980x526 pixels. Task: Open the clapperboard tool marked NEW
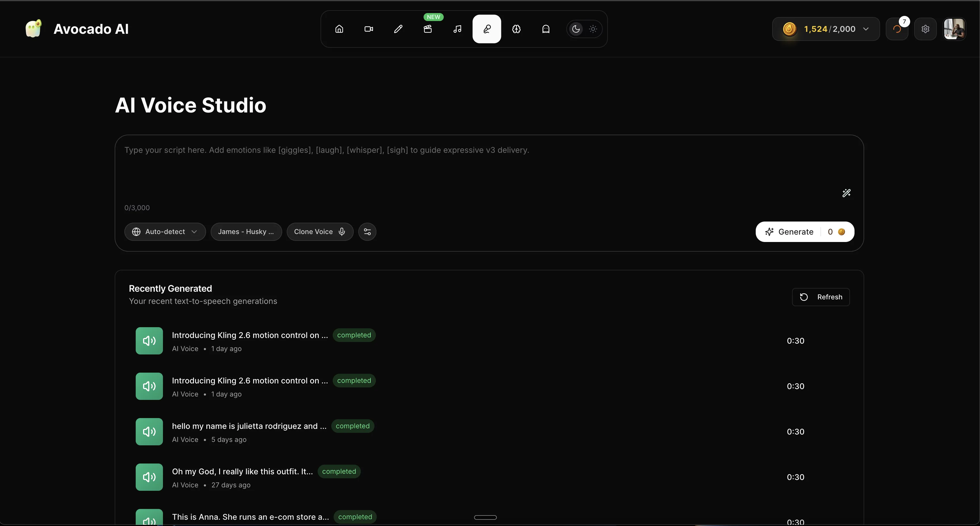[x=428, y=29]
